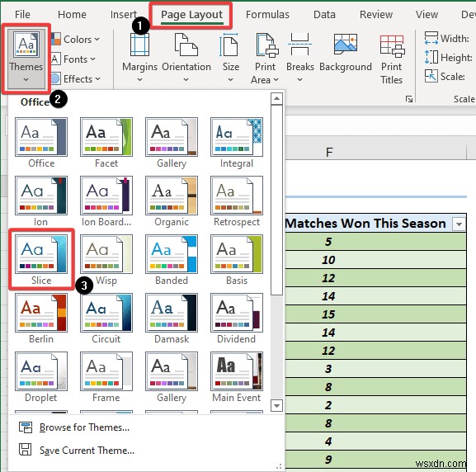Click the Scale option icon
The height and width of the screenshot is (472, 476).
(x=431, y=76)
